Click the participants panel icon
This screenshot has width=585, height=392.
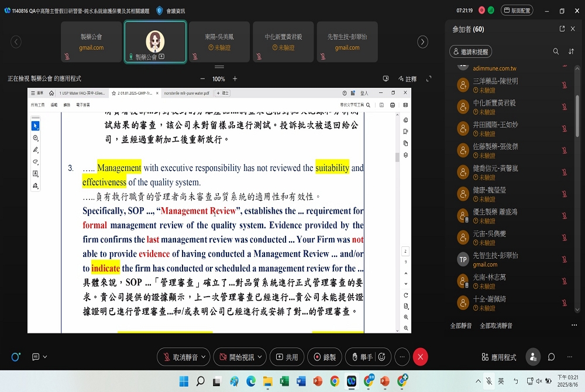pos(533,357)
